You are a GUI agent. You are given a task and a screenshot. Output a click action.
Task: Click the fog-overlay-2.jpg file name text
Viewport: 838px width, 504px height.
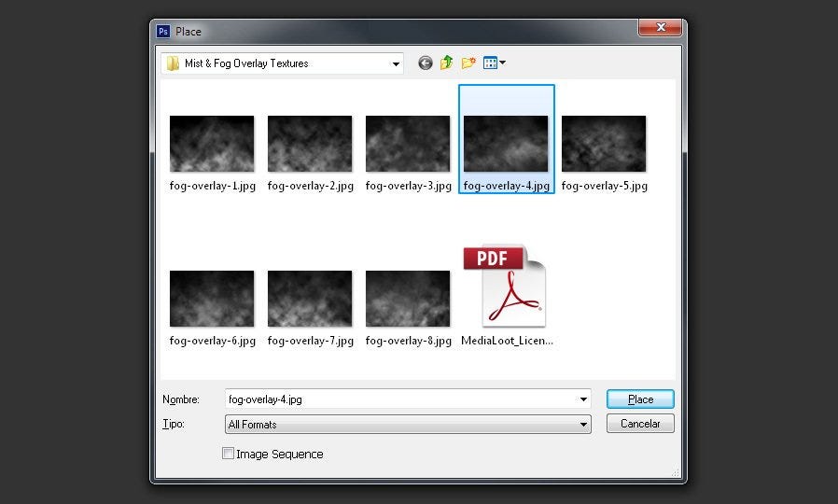311,186
